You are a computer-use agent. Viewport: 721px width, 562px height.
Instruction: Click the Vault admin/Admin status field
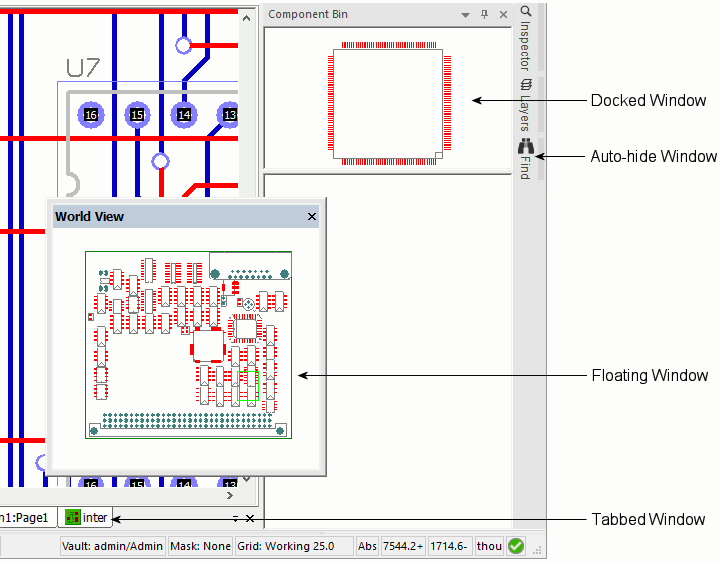coord(112,546)
